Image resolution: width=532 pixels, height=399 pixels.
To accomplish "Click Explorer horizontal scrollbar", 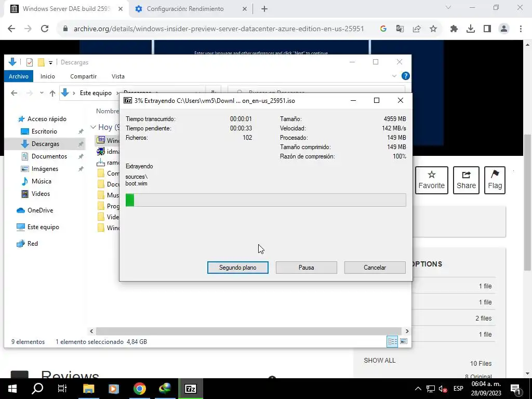I will 249,331.
